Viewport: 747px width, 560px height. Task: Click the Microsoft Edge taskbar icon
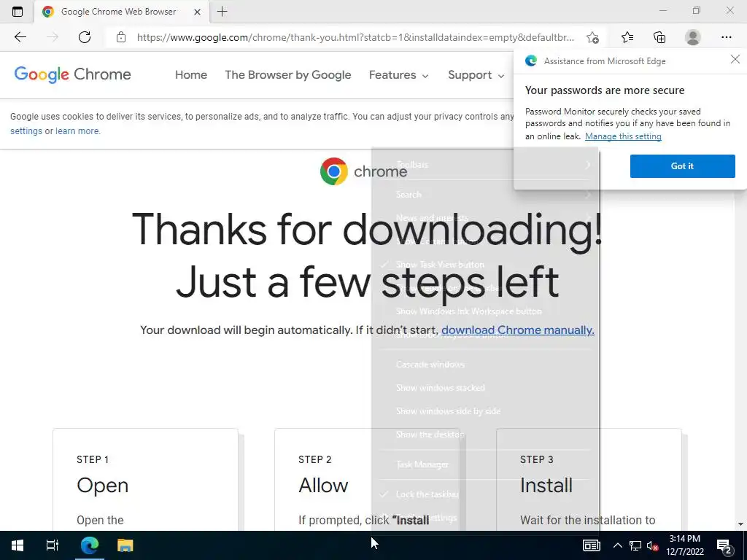coord(90,545)
